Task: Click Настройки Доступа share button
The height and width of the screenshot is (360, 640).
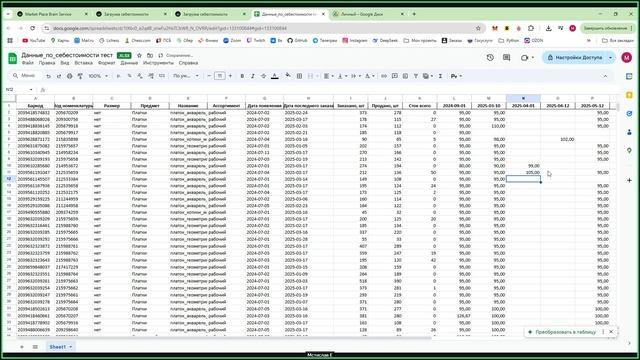Action: (x=575, y=58)
